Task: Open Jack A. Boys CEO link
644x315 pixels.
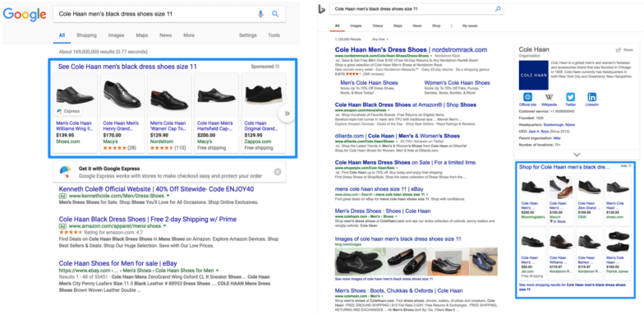Action: point(539,132)
